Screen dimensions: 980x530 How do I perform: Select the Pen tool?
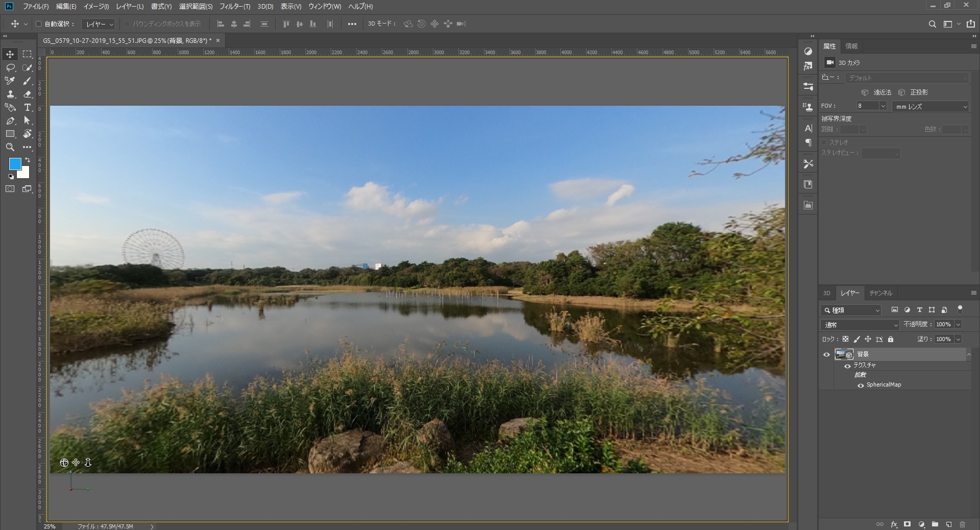(x=10, y=121)
